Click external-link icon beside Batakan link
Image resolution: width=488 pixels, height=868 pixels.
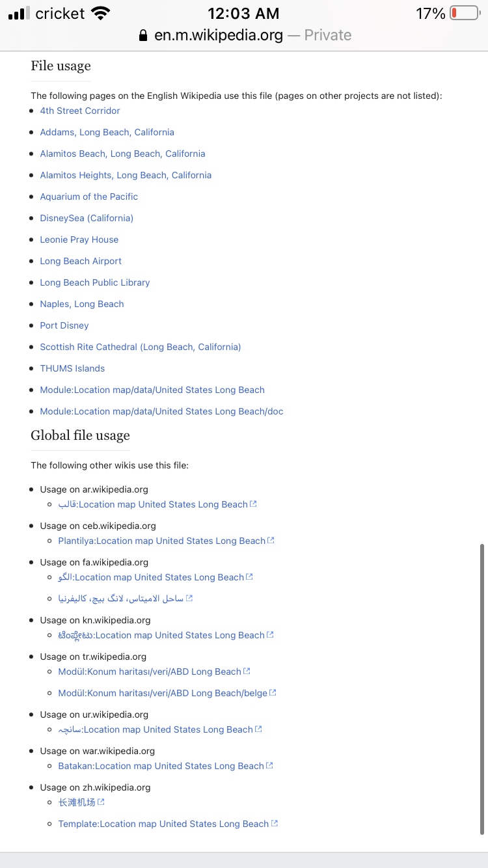[x=270, y=766]
